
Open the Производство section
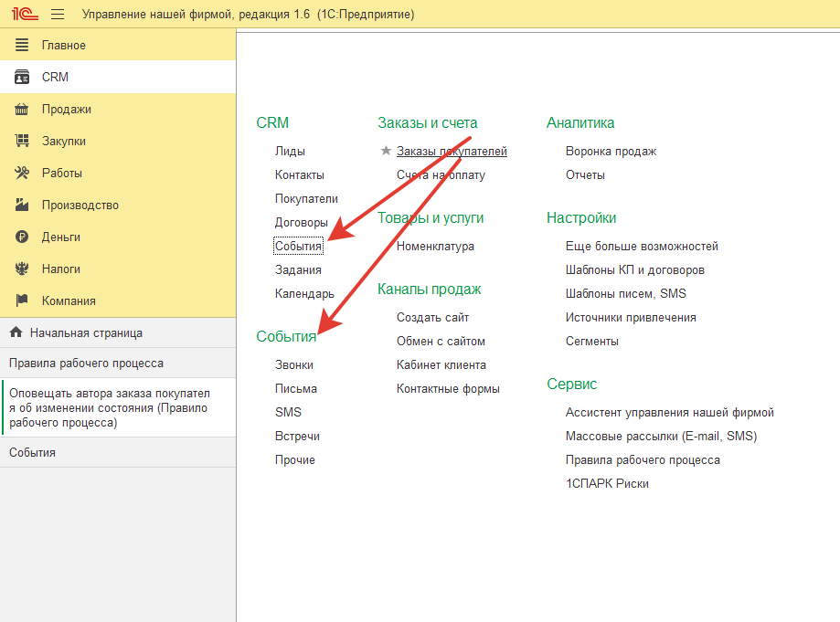point(118,205)
